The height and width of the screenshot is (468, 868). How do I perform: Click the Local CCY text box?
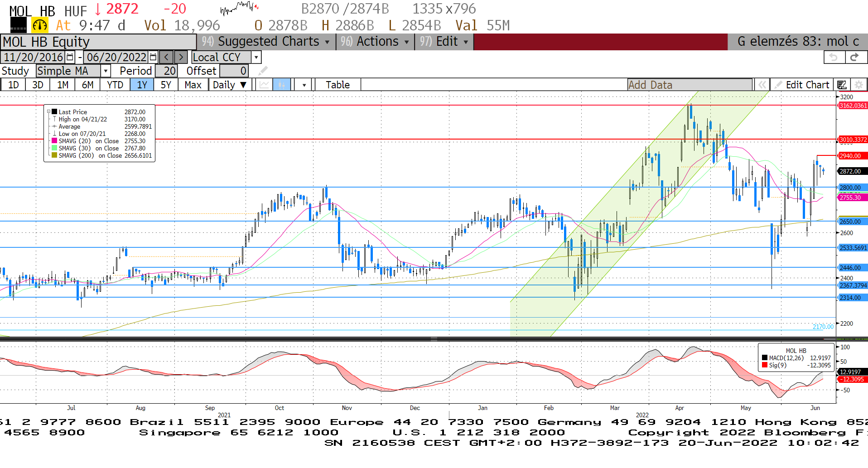click(x=222, y=57)
